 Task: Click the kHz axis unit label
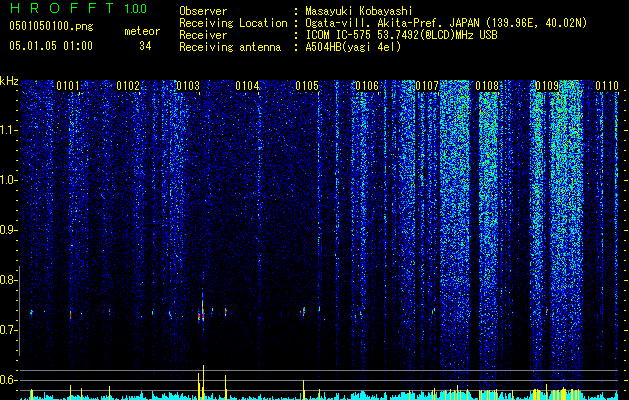pyautogui.click(x=9, y=81)
